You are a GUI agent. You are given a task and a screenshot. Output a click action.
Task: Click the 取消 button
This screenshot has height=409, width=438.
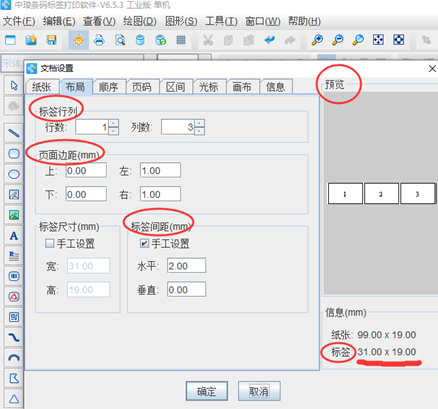click(259, 391)
